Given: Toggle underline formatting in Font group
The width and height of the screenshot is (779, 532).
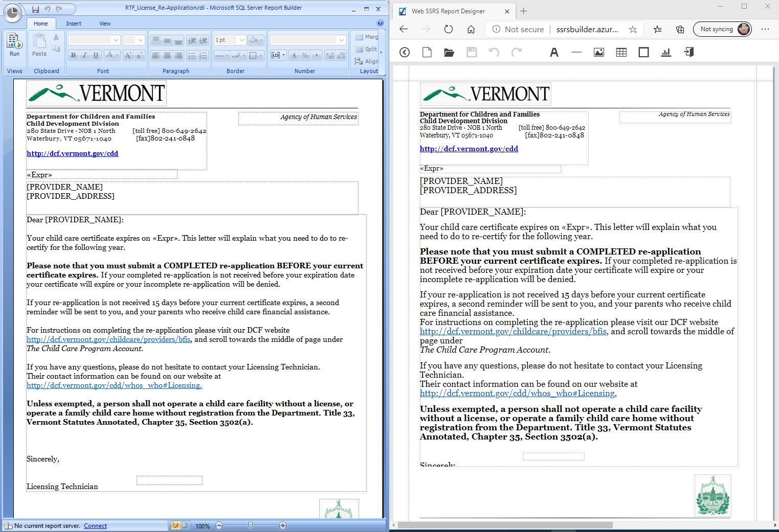Looking at the screenshot, I should 96,55.
